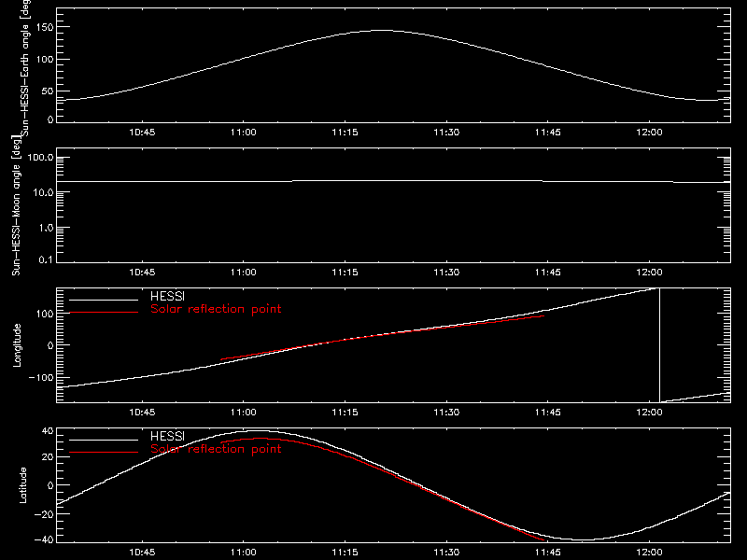This screenshot has width=747, height=560.
Task: Click the "Latitude" axis title
Action: coord(22,485)
